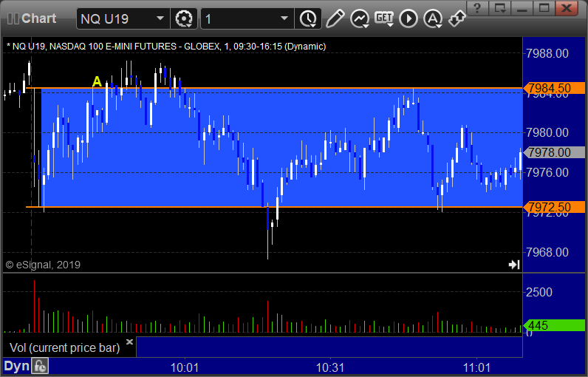This screenshot has width=588, height=377.
Task: Start bar replay with the play icon
Action: tap(408, 18)
